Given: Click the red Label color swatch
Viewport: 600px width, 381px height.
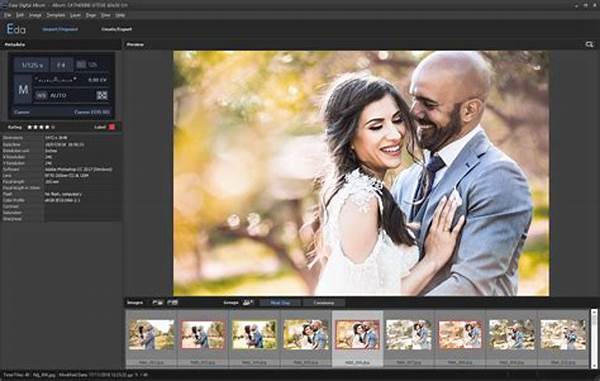Looking at the screenshot, I should [x=112, y=127].
